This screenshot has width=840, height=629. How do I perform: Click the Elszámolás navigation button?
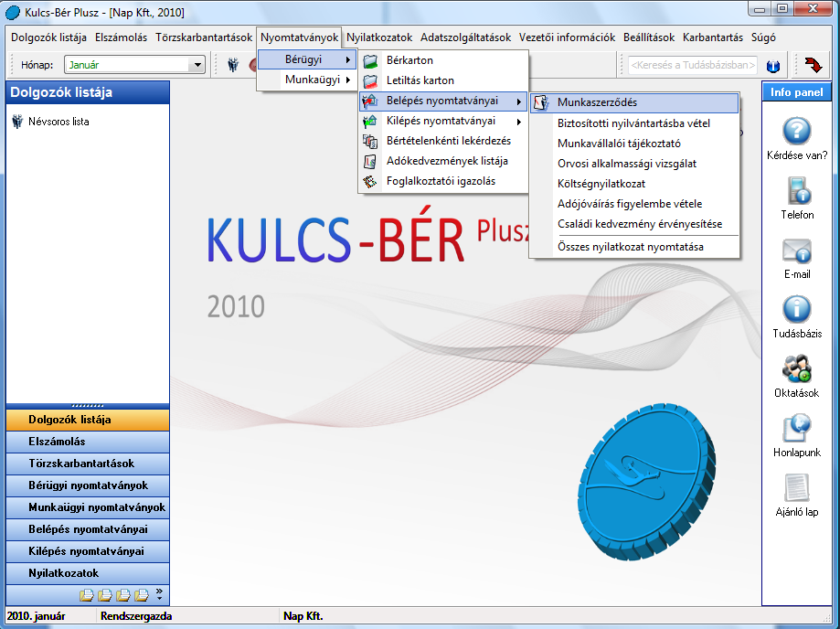88,442
